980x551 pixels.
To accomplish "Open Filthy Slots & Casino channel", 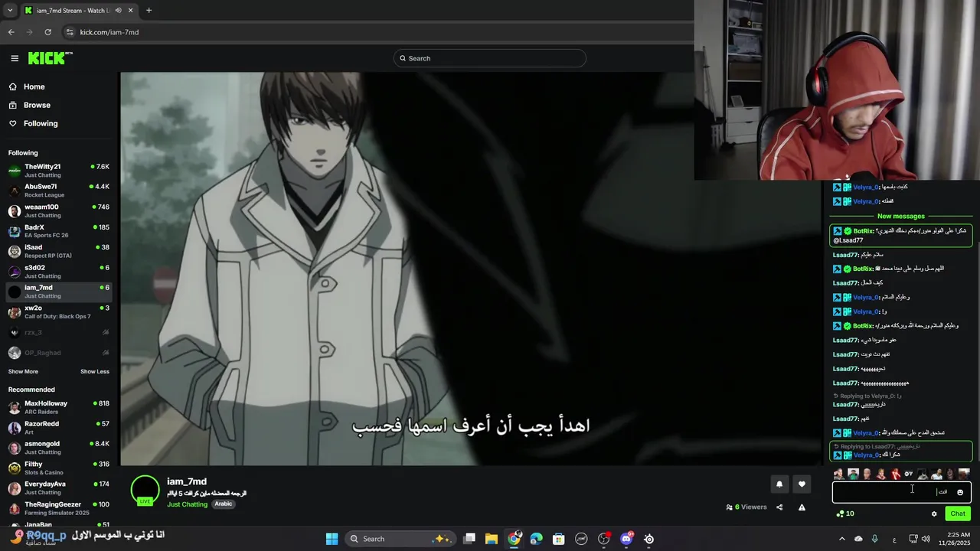I will coord(59,468).
